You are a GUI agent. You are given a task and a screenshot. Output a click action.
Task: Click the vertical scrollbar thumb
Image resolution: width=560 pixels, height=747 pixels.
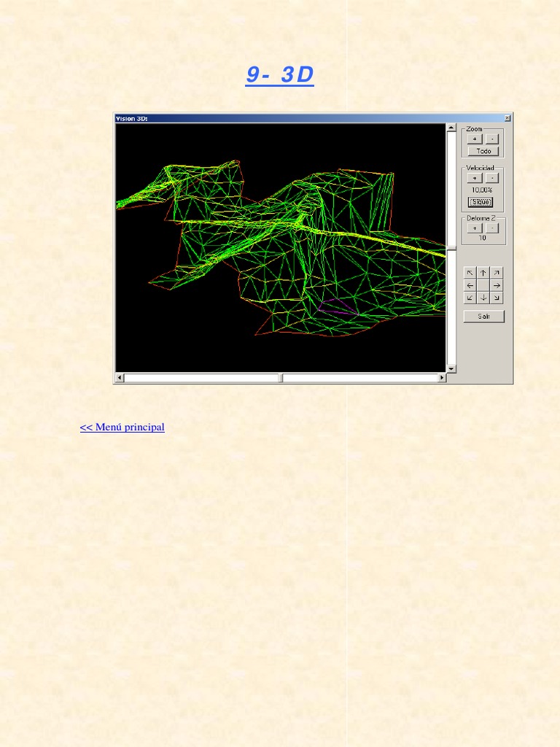click(451, 248)
